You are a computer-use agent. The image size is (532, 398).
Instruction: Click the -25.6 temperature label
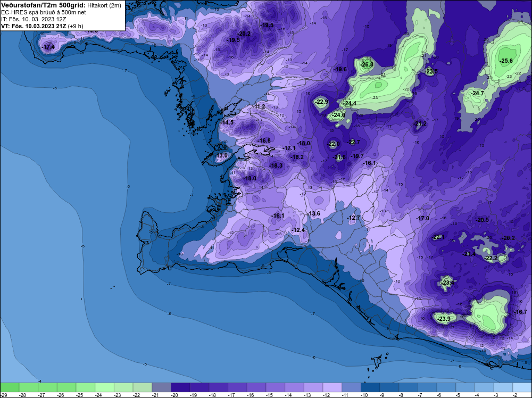coord(506,61)
